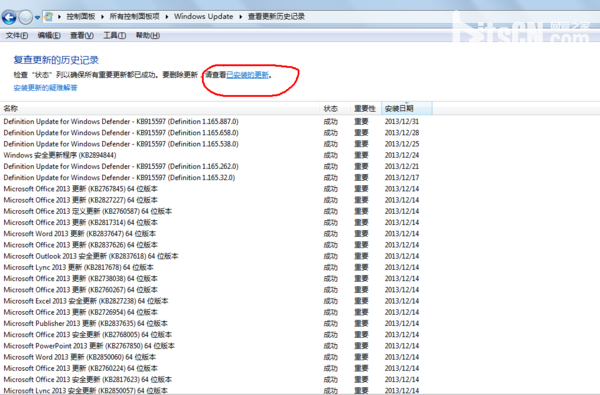The width and height of the screenshot is (600, 395).
Task: Select the Microsoft Outlook 2013 KB2837618 update row
Action: [x=211, y=256]
